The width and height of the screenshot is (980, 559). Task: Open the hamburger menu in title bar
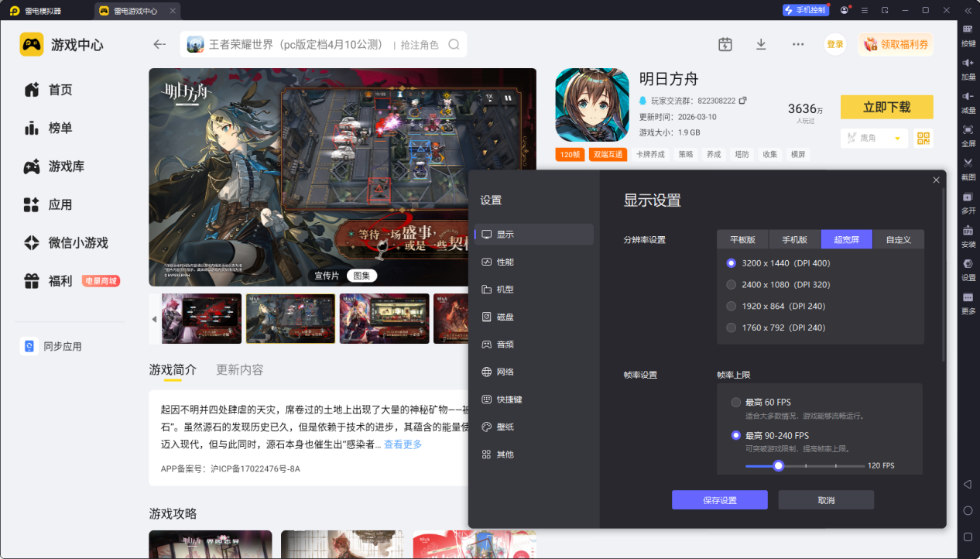tap(864, 10)
